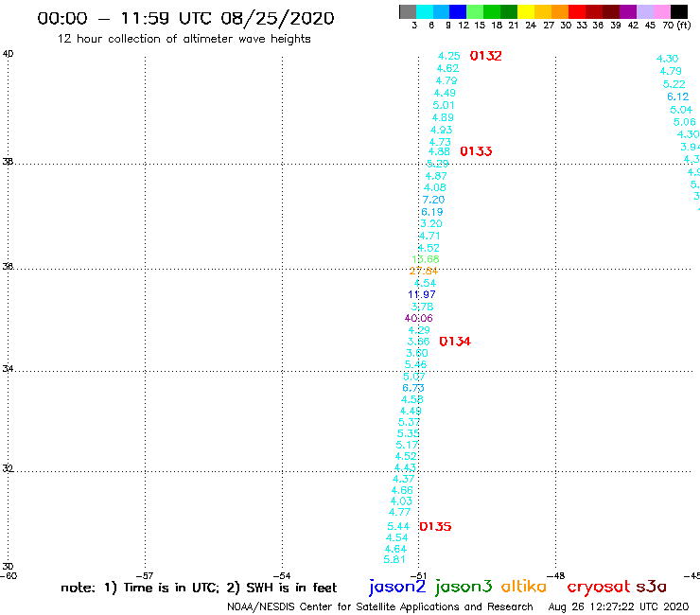Click the 5.06 value on right track
The width and height of the screenshot is (700, 615).
(684, 122)
